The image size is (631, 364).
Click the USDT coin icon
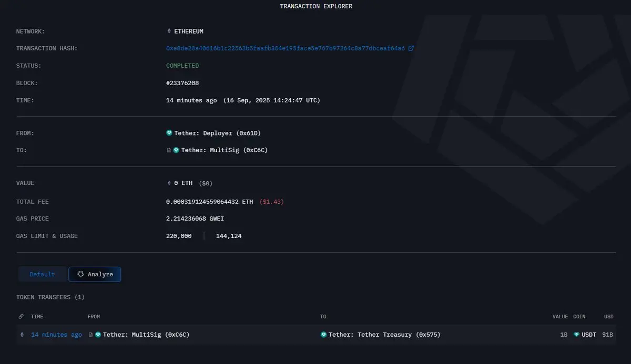(x=576, y=335)
